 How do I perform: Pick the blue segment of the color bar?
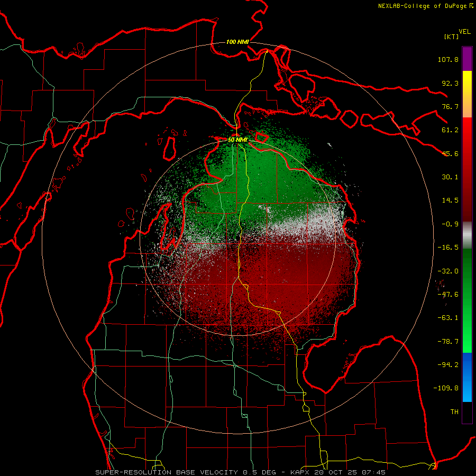tap(467, 377)
